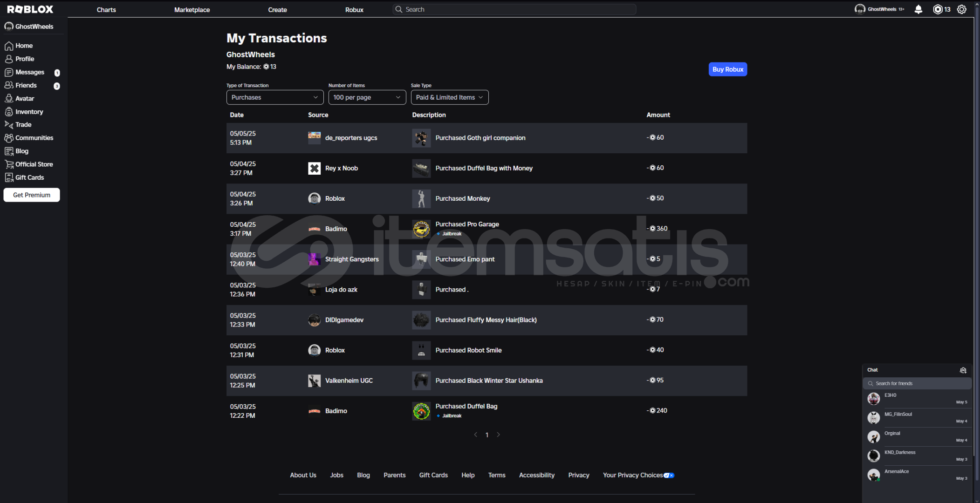Click the main Search field

click(x=514, y=9)
